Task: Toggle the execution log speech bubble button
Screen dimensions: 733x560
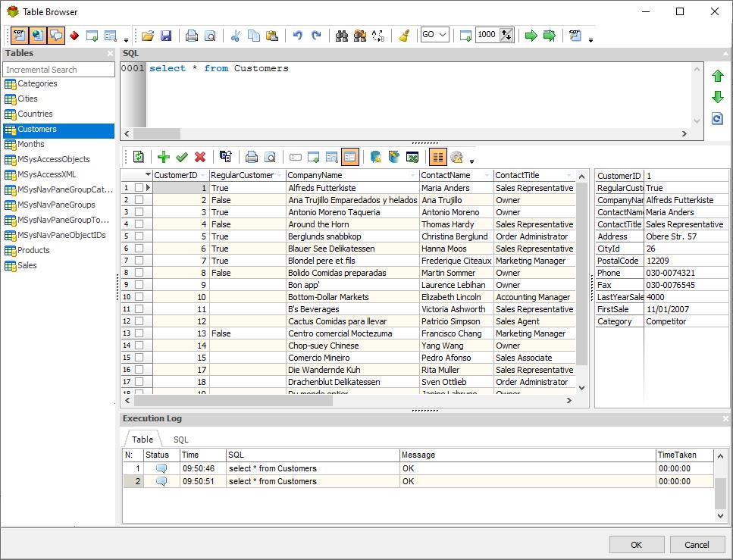Action: [56, 36]
